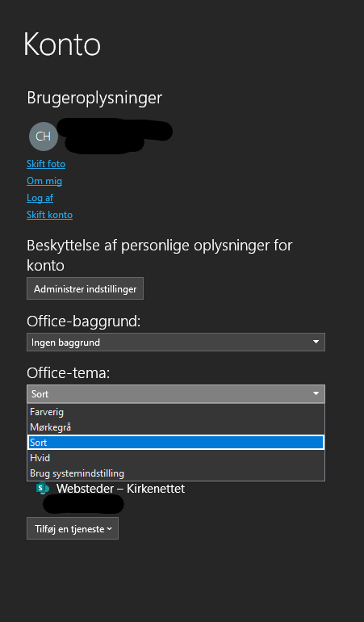Click the Websteder – Kirkenettet service entry
This screenshot has width=364, height=622.
click(120, 489)
